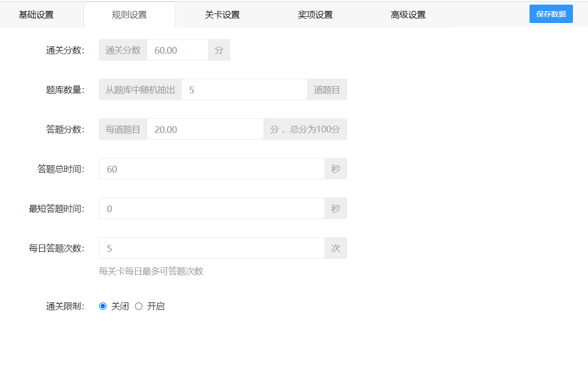Select the 高级设置 tab
Image resolution: width=588 pixels, height=366 pixels.
click(x=409, y=15)
